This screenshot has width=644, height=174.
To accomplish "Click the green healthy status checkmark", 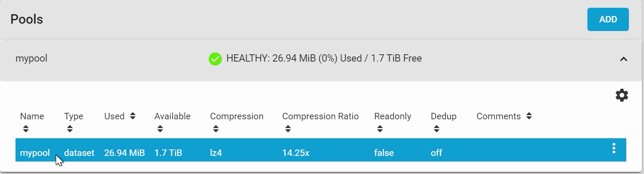I will click(x=215, y=59).
